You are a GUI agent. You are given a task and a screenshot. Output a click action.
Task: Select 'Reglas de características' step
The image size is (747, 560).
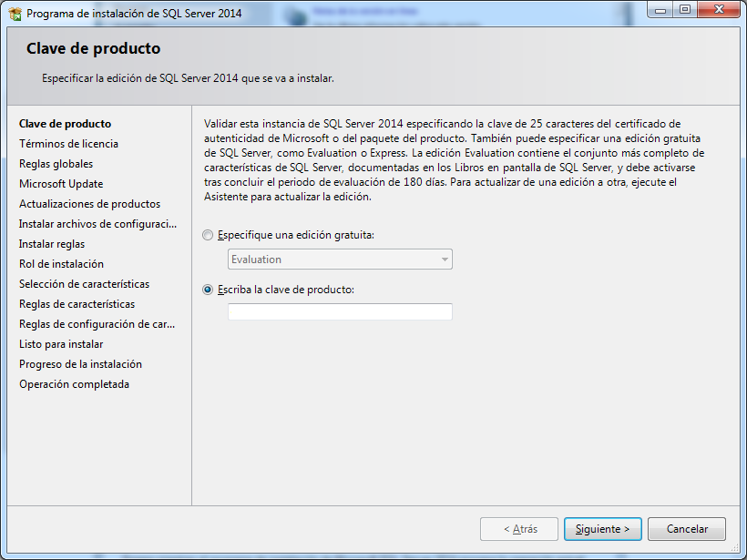coord(77,304)
